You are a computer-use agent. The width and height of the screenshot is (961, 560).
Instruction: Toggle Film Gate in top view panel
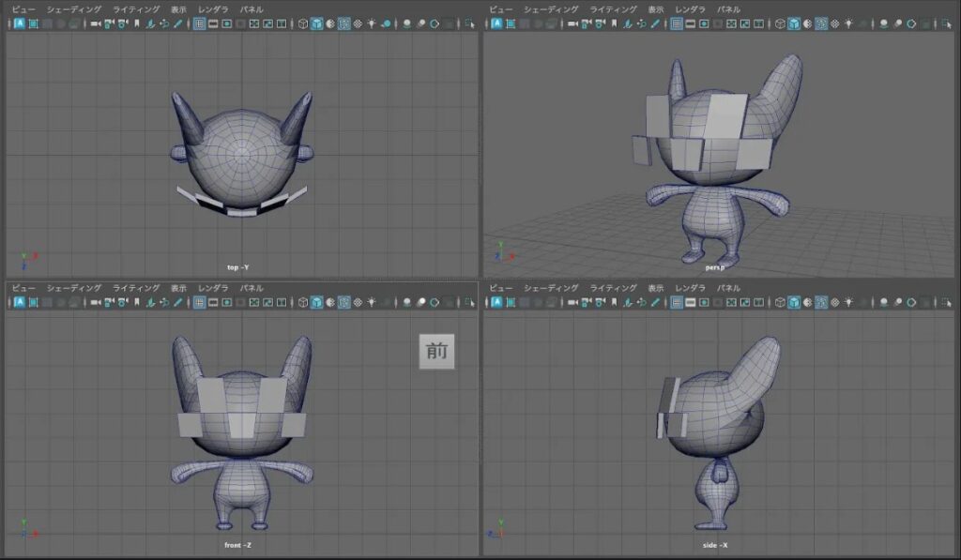[213, 23]
